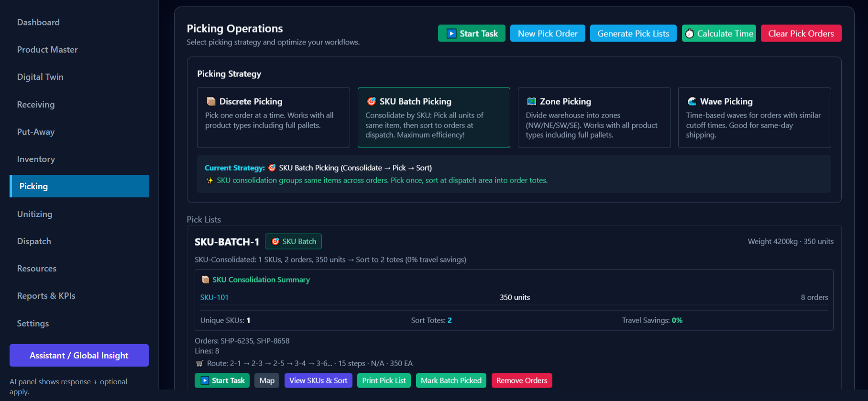868x401 pixels.
Task: Click Generate Pick Lists button
Action: pyautogui.click(x=633, y=33)
